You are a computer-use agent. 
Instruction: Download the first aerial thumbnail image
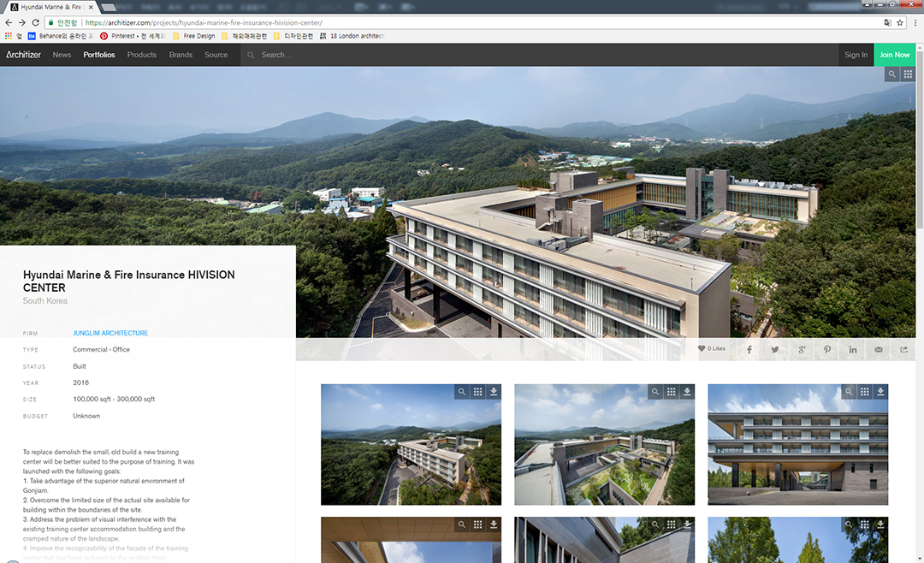494,391
